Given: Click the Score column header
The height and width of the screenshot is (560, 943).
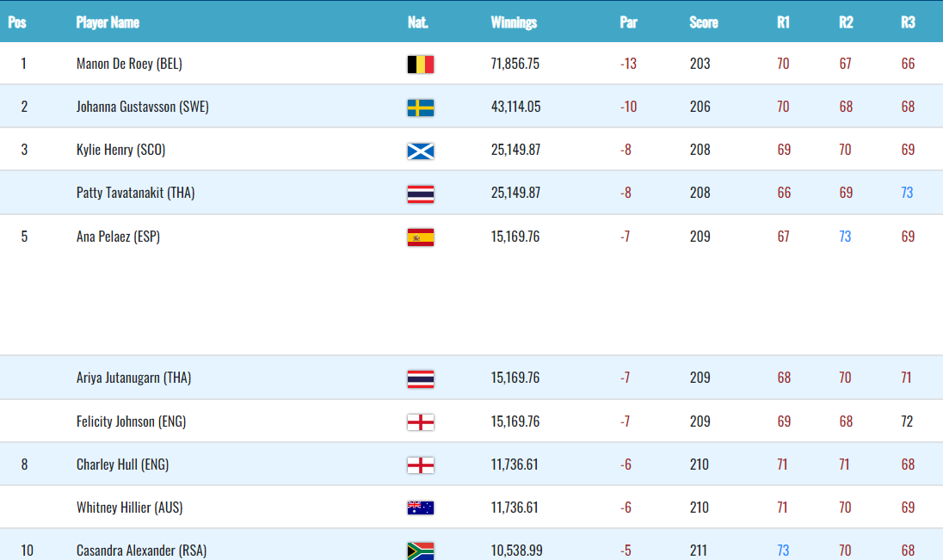Looking at the screenshot, I should pyautogui.click(x=703, y=22).
